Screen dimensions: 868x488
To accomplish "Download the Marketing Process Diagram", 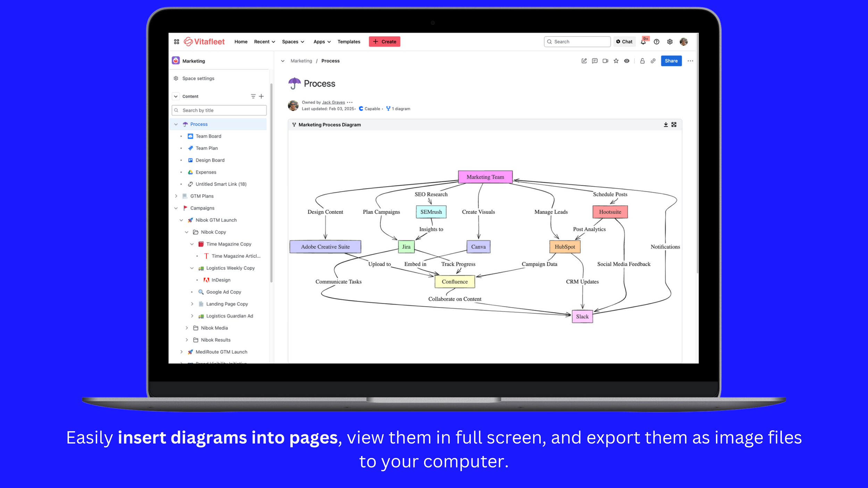I will tap(666, 125).
